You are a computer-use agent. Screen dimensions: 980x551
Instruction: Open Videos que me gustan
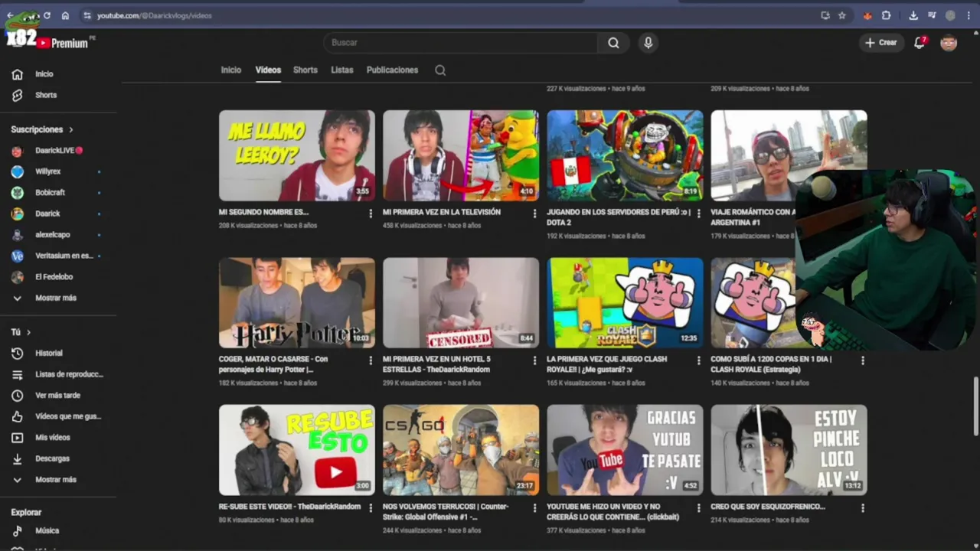58,416
